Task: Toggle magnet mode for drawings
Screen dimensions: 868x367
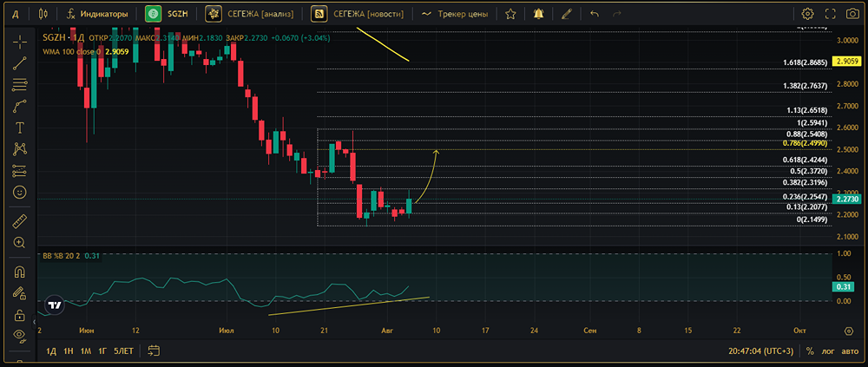Action: pyautogui.click(x=20, y=272)
